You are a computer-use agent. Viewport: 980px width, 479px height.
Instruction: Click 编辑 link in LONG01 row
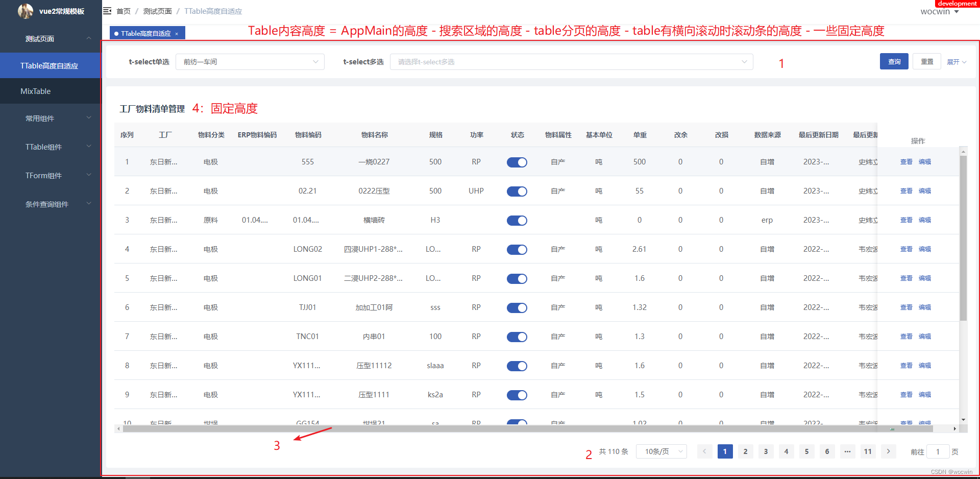925,278
